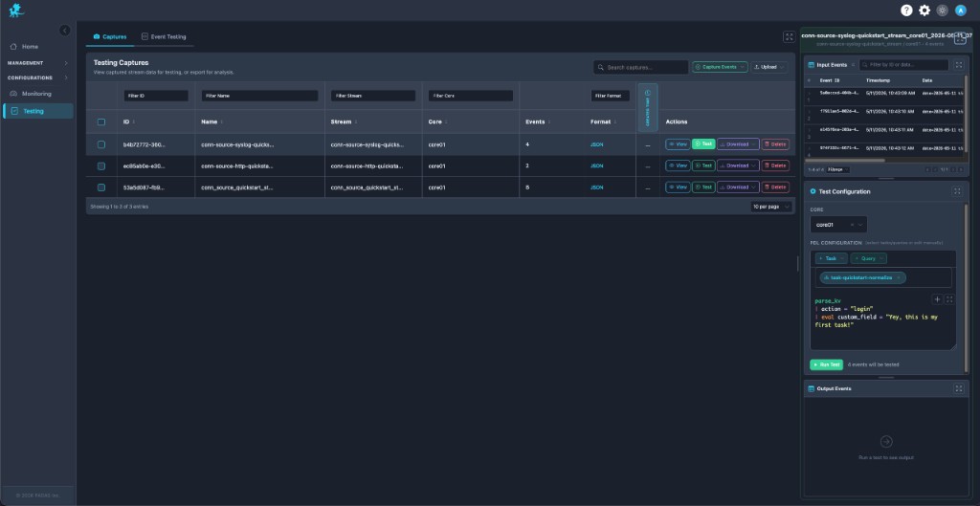Change Input Events page size dropdown
The height and width of the screenshot is (506, 980).
pyautogui.click(x=837, y=169)
